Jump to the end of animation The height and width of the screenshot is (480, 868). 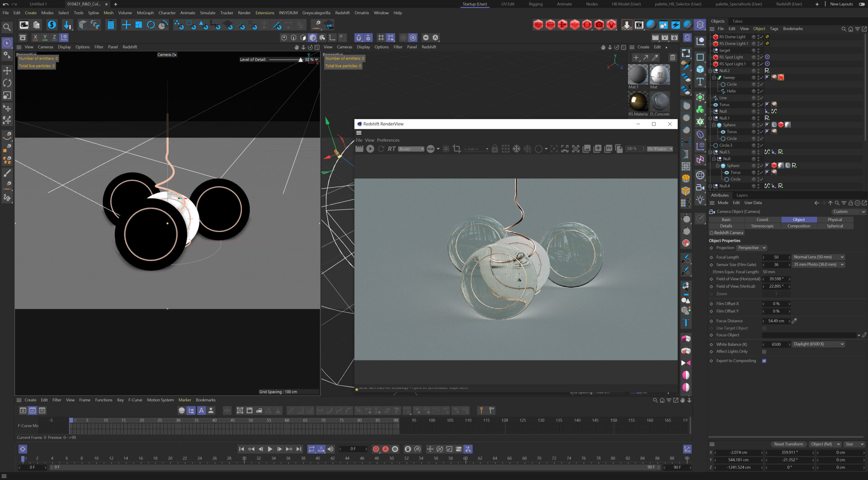299,449
